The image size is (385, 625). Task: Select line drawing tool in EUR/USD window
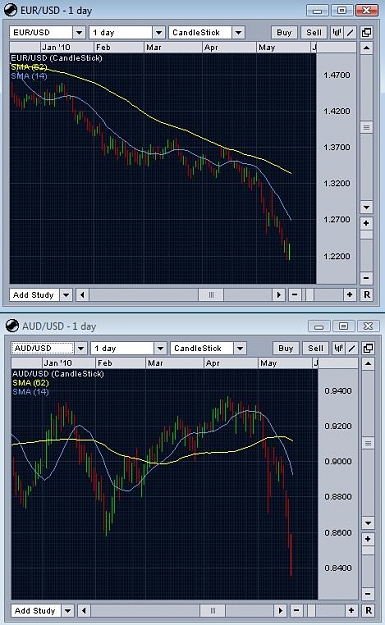(x=350, y=32)
